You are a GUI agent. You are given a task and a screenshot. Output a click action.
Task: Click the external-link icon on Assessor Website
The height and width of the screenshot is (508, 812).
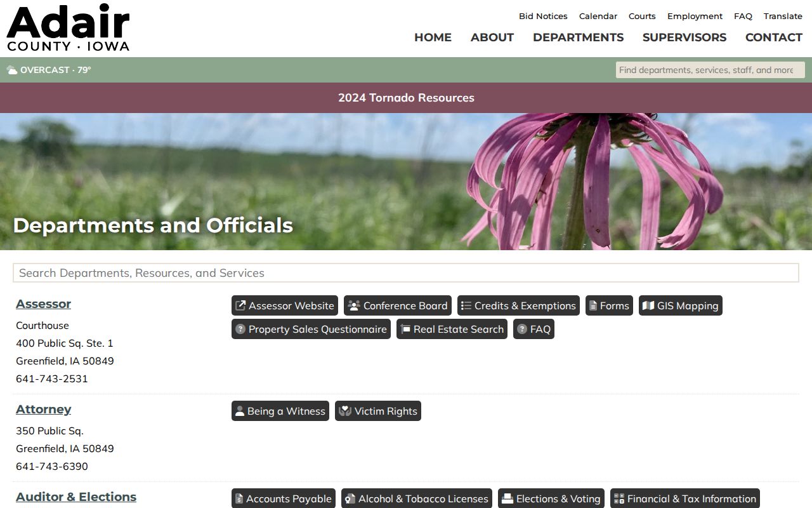pos(240,305)
